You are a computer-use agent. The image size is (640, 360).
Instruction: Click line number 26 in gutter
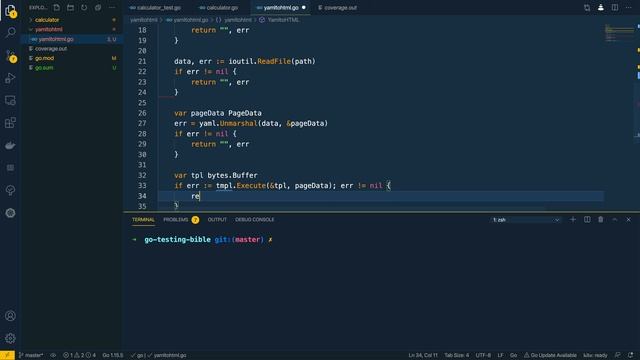pyautogui.click(x=142, y=113)
